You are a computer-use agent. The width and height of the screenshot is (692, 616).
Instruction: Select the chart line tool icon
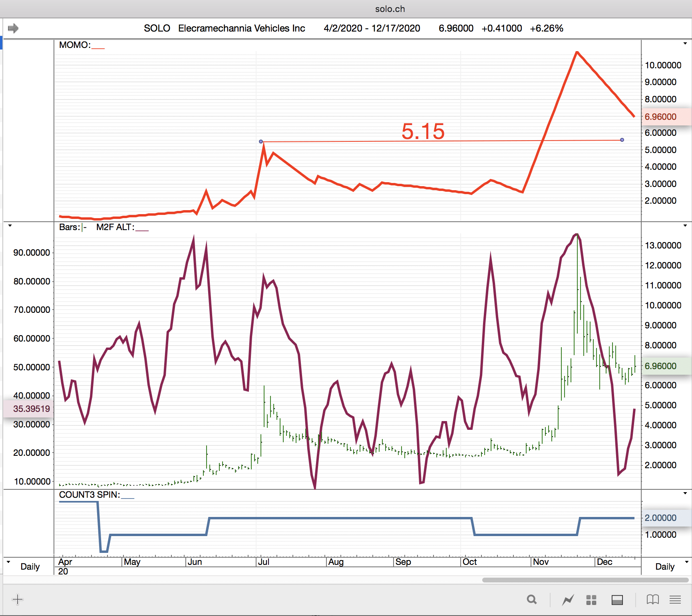click(568, 600)
